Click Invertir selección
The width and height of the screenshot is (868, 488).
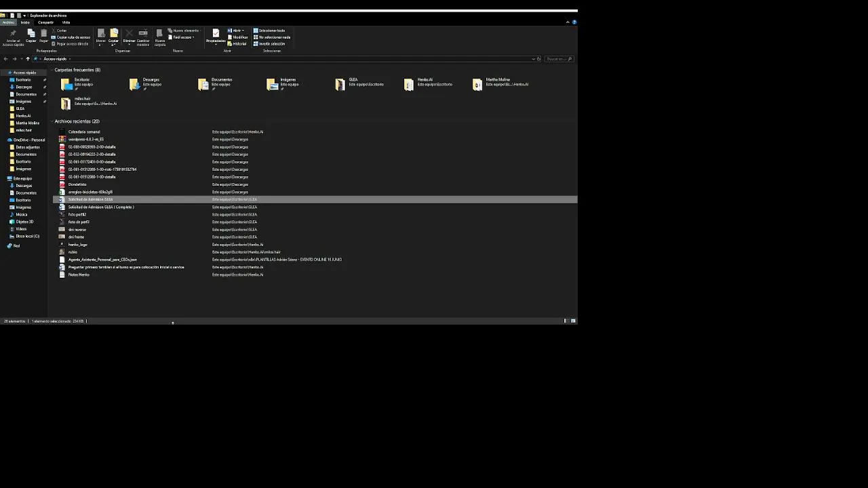269,43
